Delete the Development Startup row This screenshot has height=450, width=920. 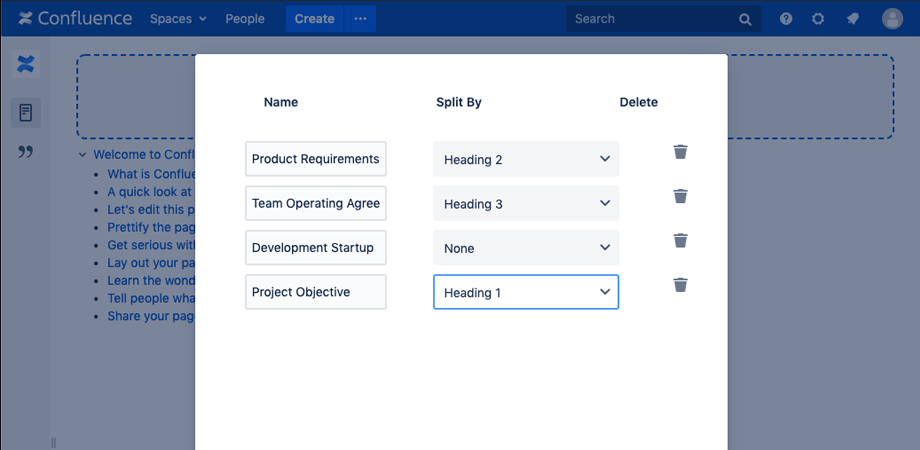point(680,241)
